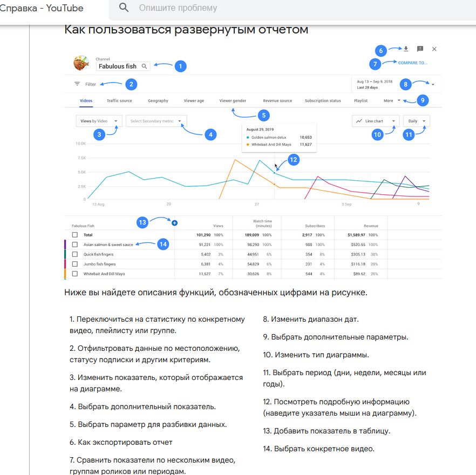Click the Fabulous fish channel avatar
Screen dimensions: 476x475
(81, 63)
